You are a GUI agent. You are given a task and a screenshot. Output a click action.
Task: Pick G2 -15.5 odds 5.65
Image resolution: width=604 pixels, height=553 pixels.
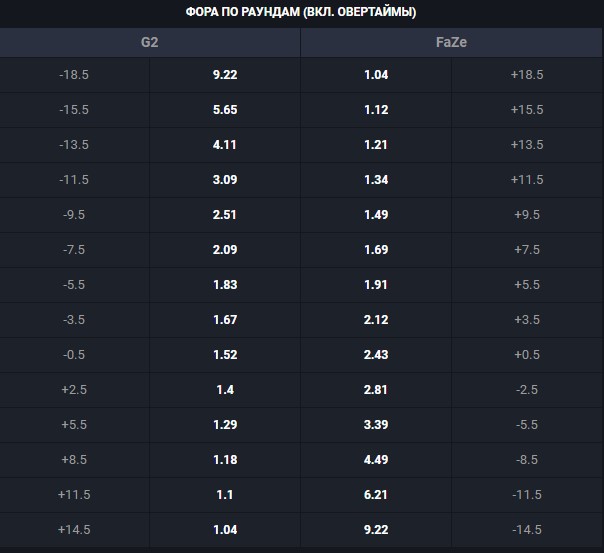tap(225, 110)
